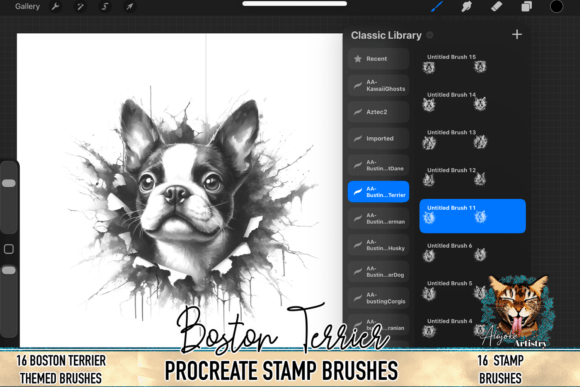Choose Untitled Brush 6
580x387 pixels.
[x=472, y=253]
